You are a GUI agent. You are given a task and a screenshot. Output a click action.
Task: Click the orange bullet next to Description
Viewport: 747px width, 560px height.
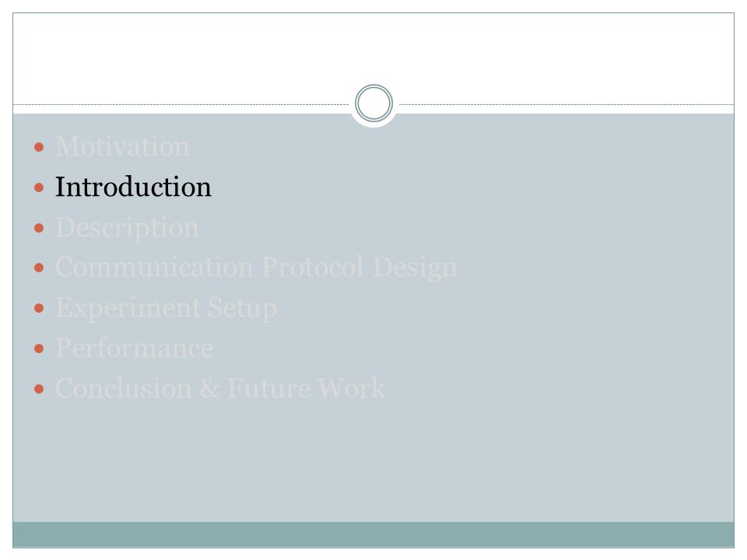pyautogui.click(x=39, y=228)
